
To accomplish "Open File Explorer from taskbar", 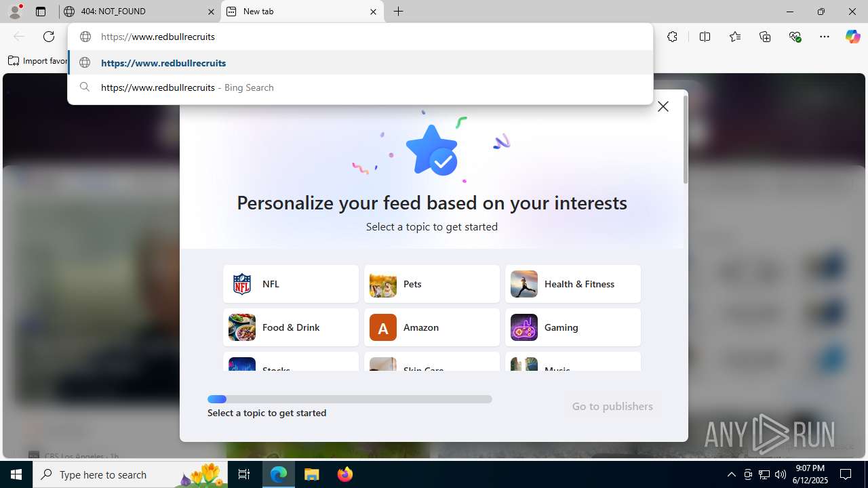I will point(312,474).
